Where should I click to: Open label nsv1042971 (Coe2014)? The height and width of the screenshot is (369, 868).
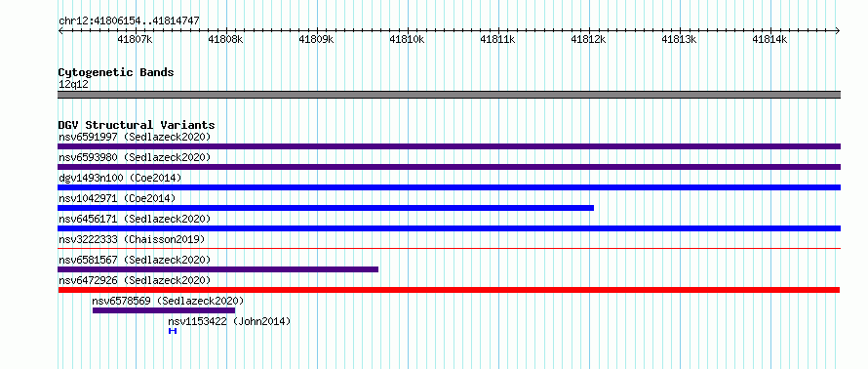pos(117,198)
